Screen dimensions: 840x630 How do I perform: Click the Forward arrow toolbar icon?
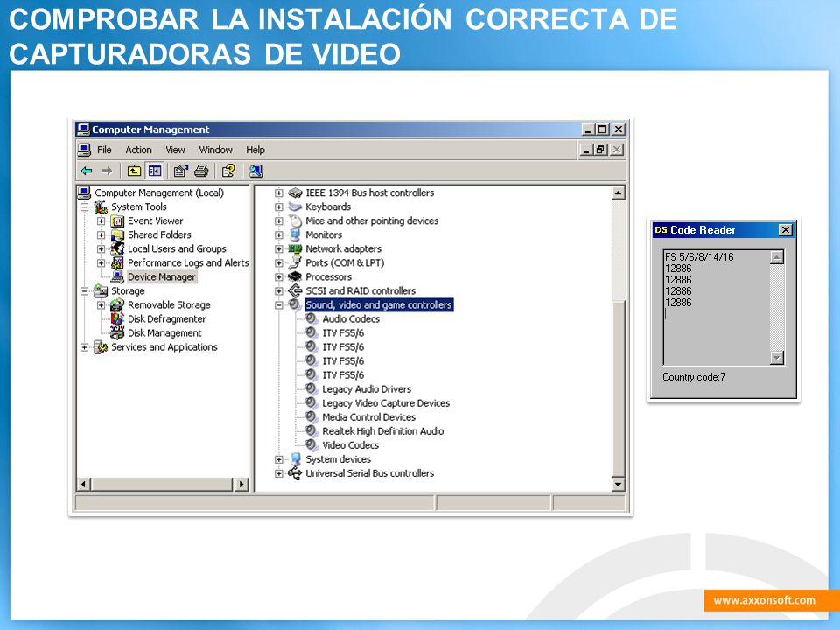pyautogui.click(x=107, y=171)
